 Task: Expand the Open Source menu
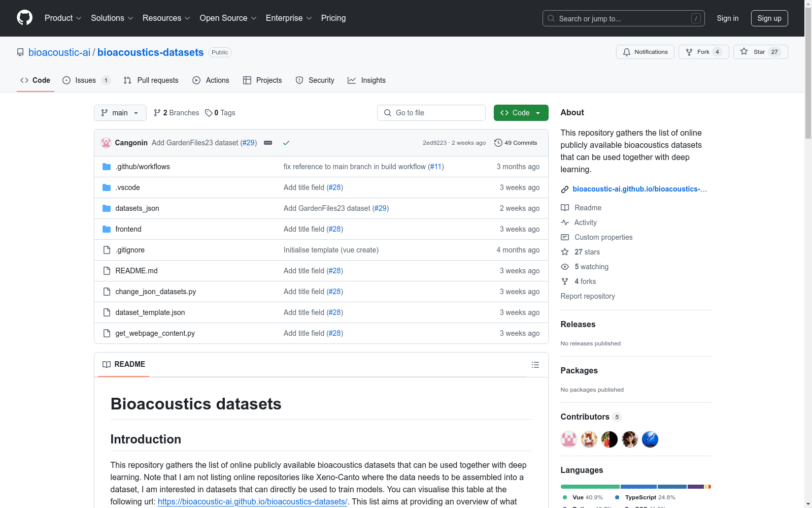pos(228,18)
